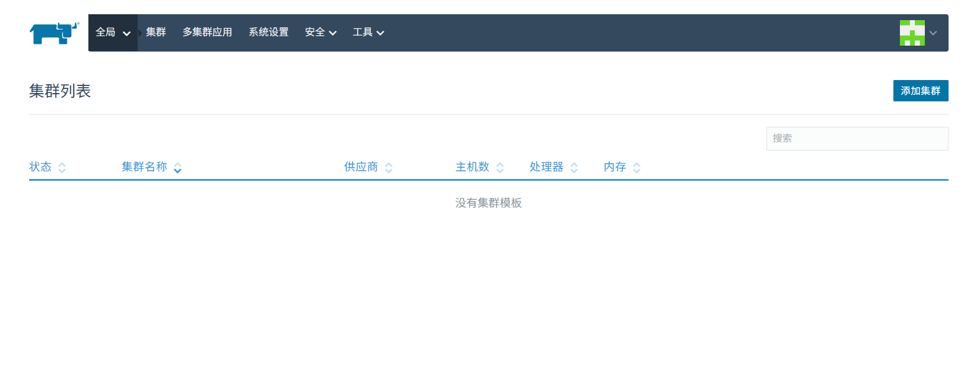Click the 没有集群模板 empty message

click(489, 203)
